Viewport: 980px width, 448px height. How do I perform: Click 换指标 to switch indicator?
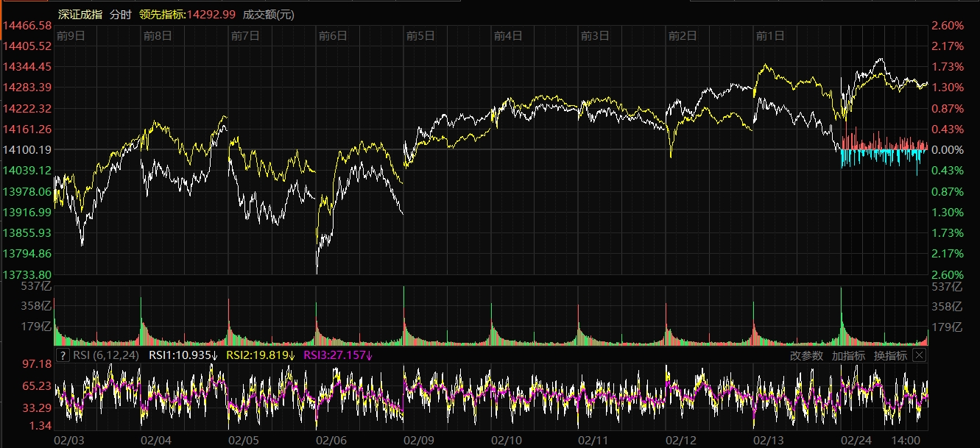[x=890, y=355]
